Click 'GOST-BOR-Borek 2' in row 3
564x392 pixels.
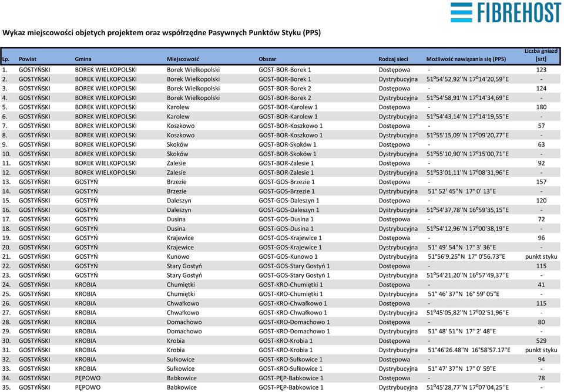pos(285,89)
